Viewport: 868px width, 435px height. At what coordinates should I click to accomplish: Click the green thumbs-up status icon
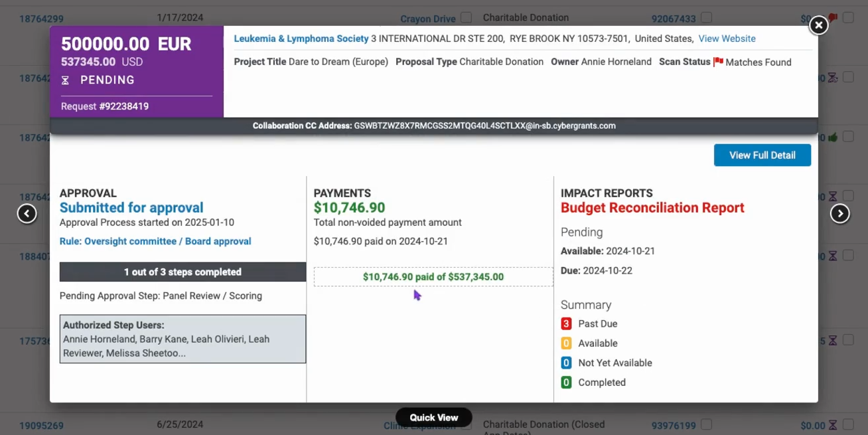coord(833,137)
